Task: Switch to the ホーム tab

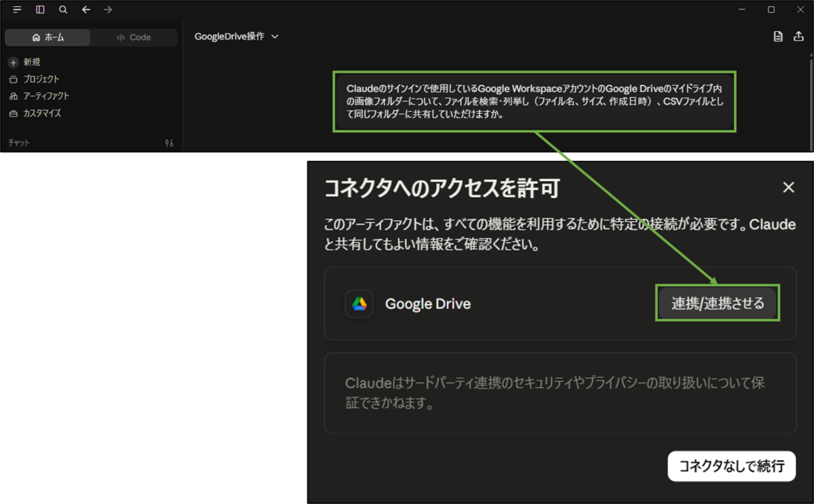Action: [47, 37]
